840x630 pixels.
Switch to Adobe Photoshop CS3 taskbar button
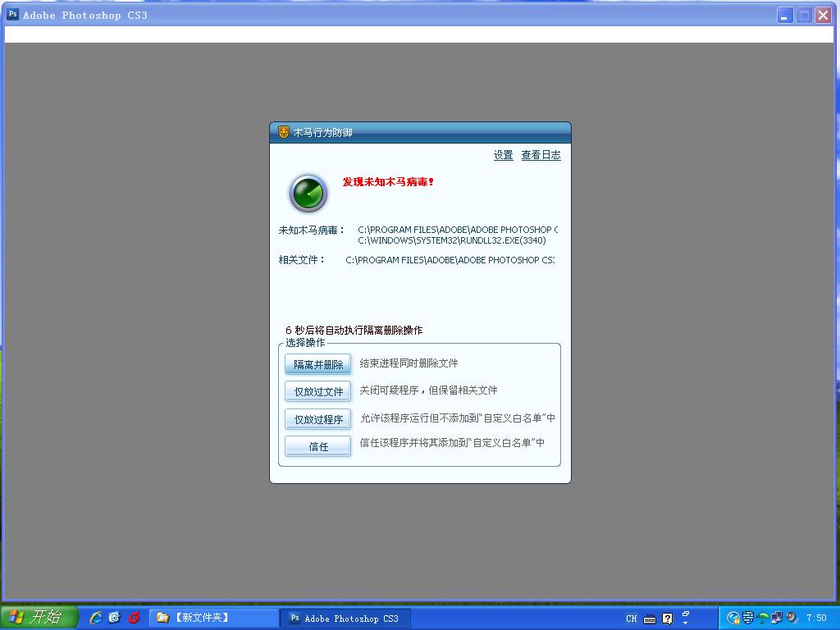click(345, 619)
